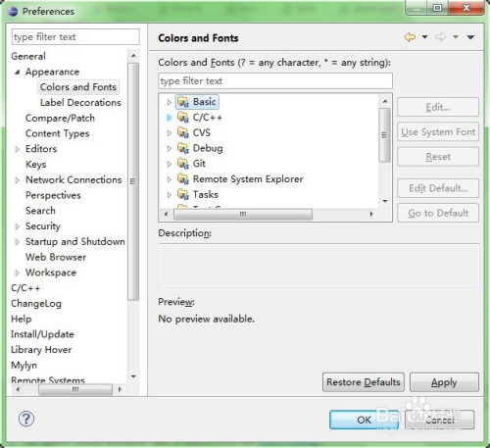
Task: Collapse the Appearance tree node
Action: [18, 72]
